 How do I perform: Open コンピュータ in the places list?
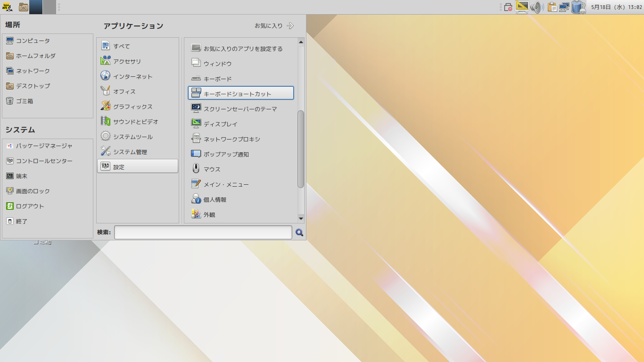pos(47,41)
